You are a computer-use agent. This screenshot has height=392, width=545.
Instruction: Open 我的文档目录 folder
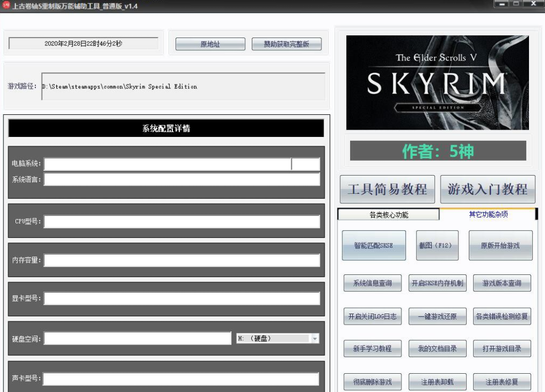[437, 348]
